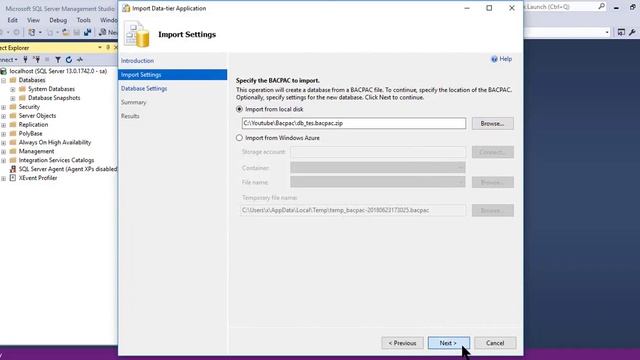Screen dimensions: 640x360
Task: Expand the XEvent Profiler node
Action: tap(4, 178)
